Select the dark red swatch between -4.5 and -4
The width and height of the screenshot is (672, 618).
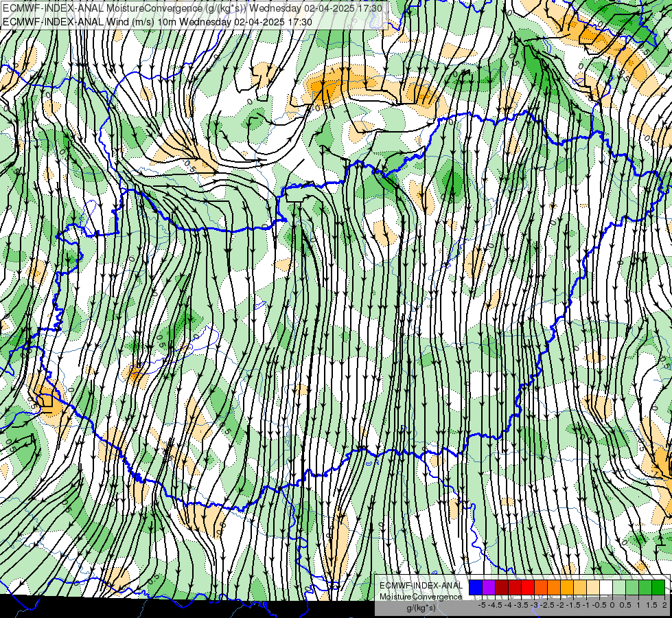pyautogui.click(x=502, y=588)
